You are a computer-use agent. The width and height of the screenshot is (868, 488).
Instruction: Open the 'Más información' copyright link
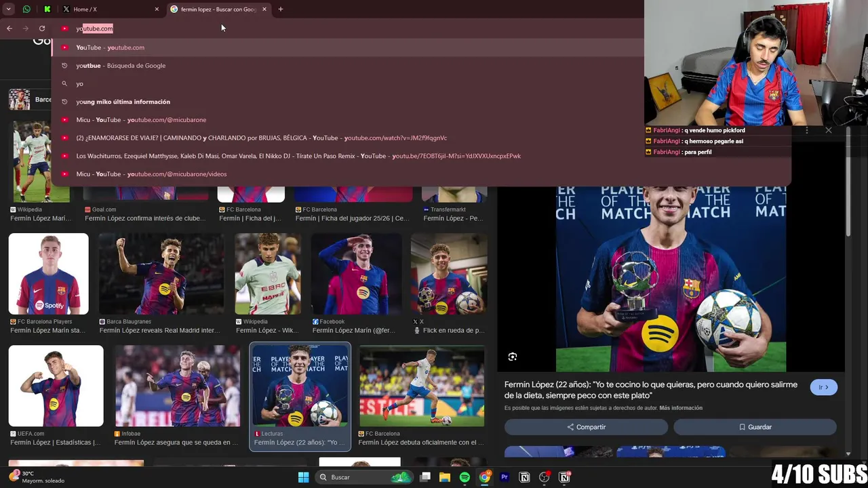(x=681, y=408)
